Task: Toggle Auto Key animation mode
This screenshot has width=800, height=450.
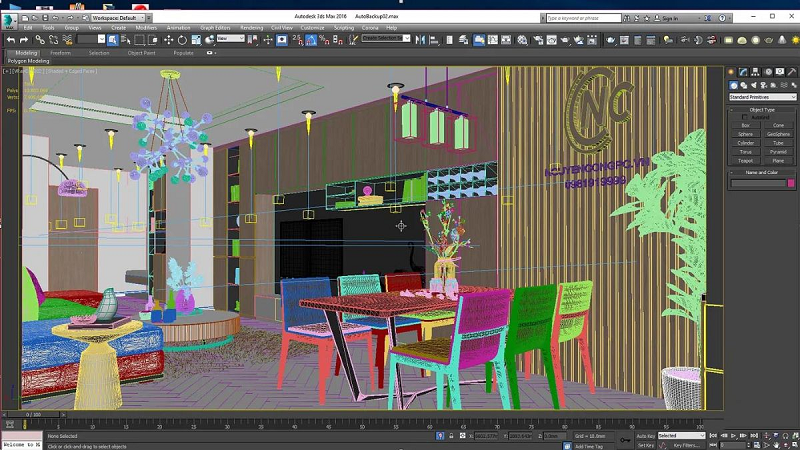Action: (644, 436)
